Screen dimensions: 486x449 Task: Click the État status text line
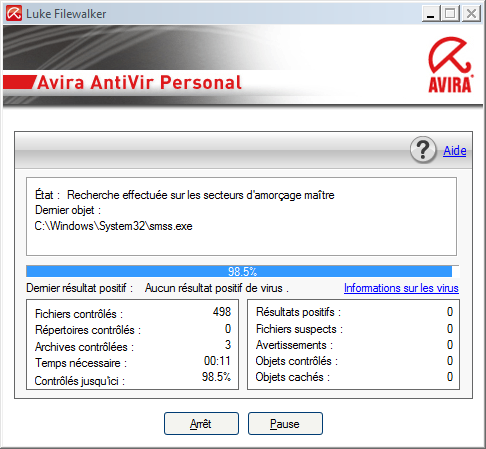(185, 195)
